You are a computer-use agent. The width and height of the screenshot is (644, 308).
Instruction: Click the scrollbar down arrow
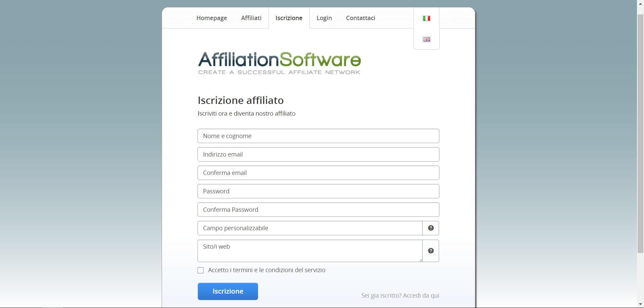coord(640,304)
